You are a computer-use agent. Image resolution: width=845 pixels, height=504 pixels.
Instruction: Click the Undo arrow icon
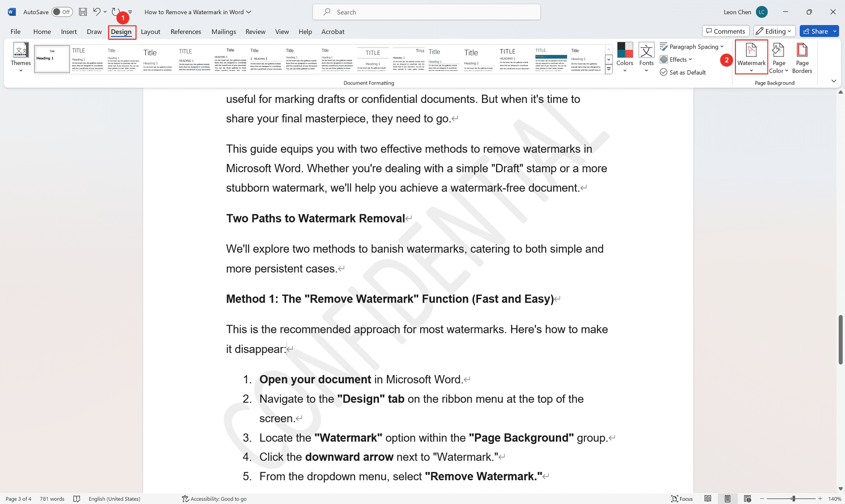coord(96,12)
